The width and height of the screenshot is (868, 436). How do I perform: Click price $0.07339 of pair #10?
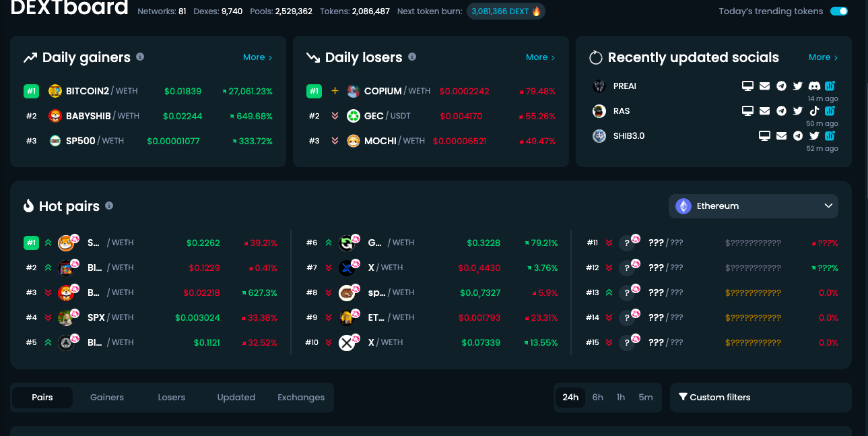tap(481, 342)
